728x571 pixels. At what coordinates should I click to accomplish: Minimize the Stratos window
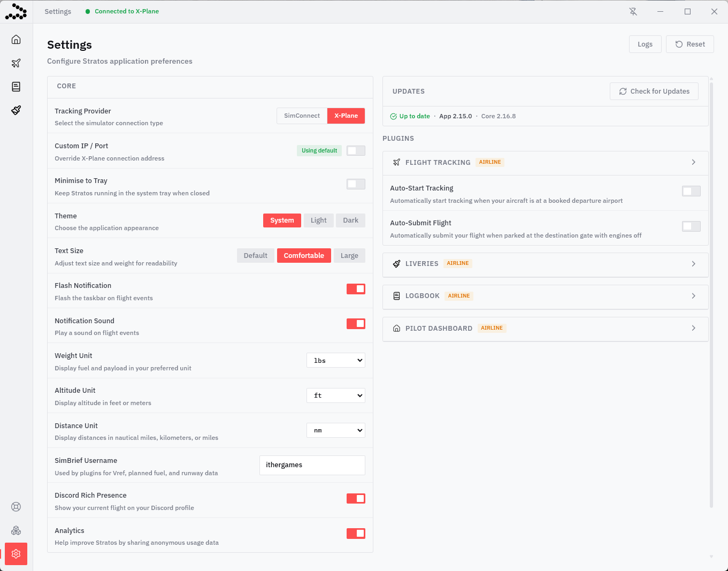(660, 11)
